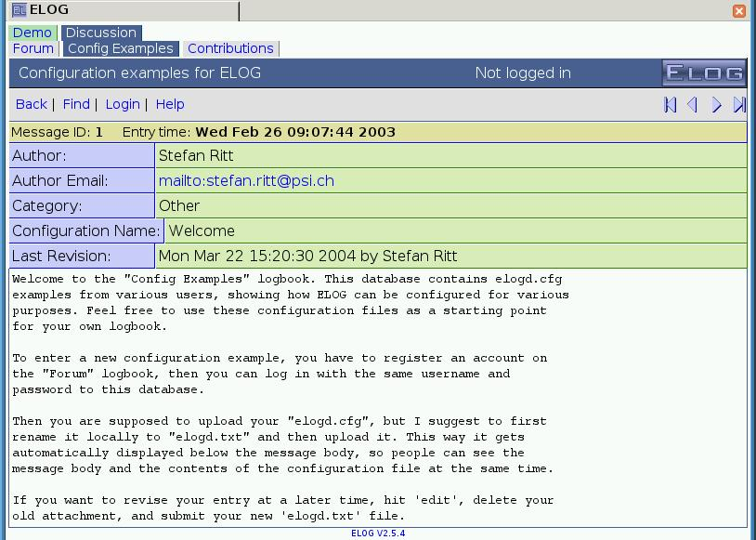Go to the first entry arrow icon
The image size is (756, 540).
pos(671,105)
